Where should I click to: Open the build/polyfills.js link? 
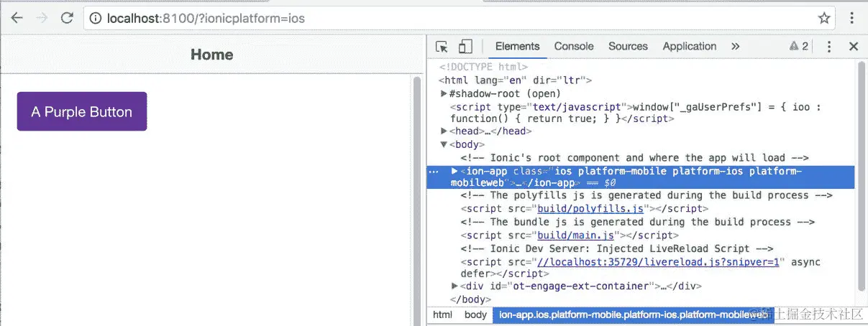click(x=590, y=209)
